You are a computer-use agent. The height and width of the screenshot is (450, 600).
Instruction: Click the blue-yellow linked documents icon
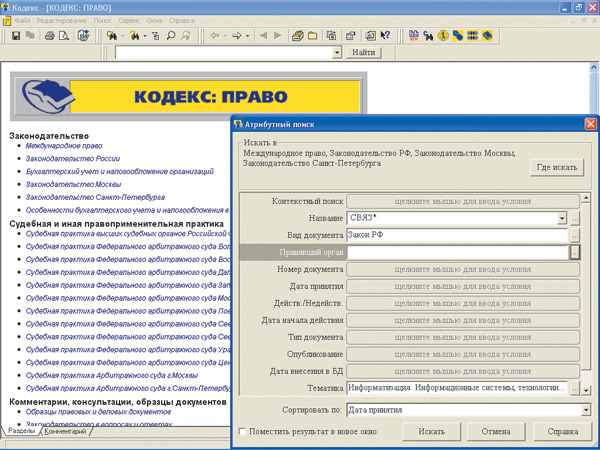coord(458,36)
